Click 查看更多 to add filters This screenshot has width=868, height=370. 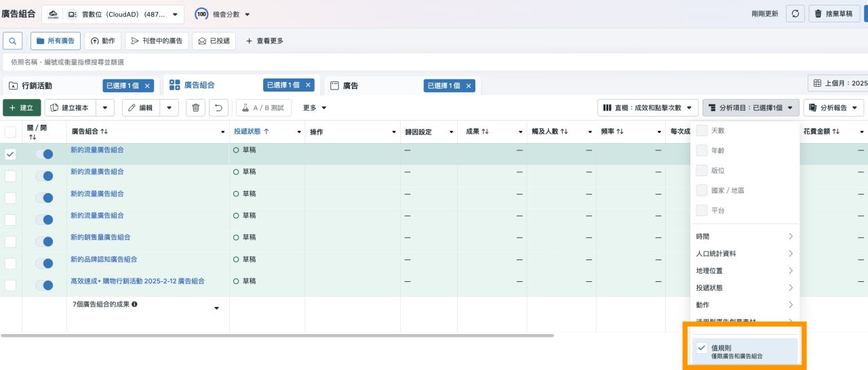264,41
